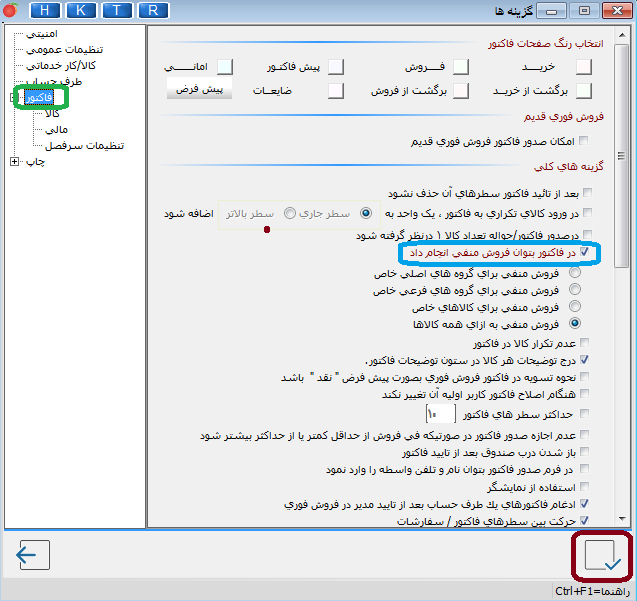Select امنیتی in the settings tree

tap(42, 34)
